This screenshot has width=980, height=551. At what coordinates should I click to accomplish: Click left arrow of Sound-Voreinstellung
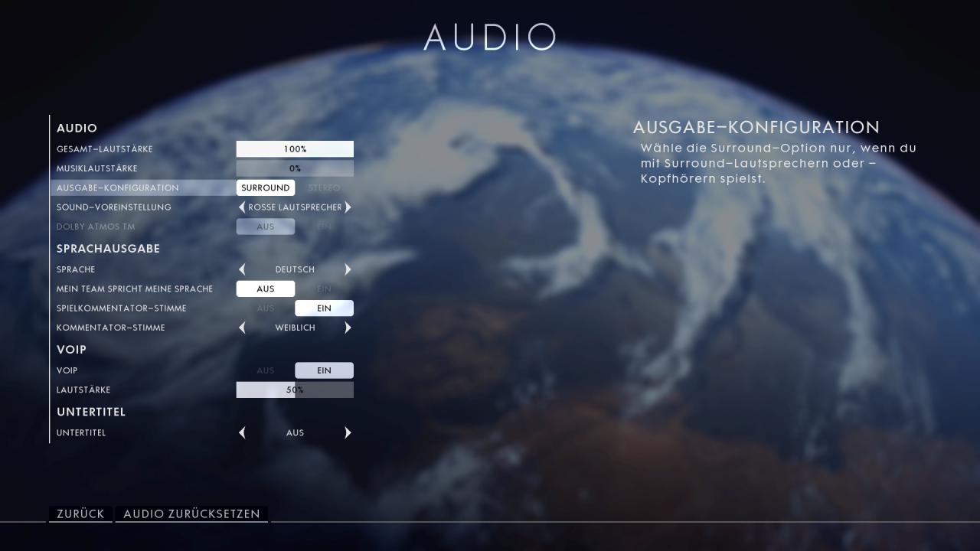click(242, 207)
